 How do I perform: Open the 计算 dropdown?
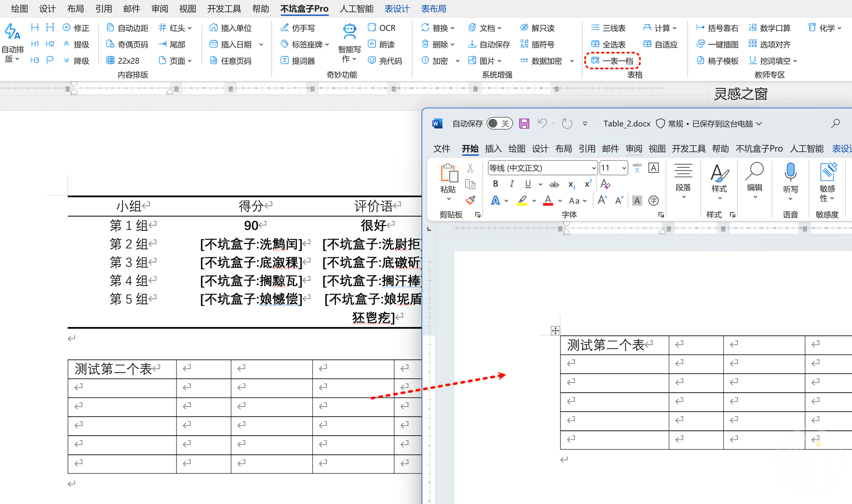(660, 28)
